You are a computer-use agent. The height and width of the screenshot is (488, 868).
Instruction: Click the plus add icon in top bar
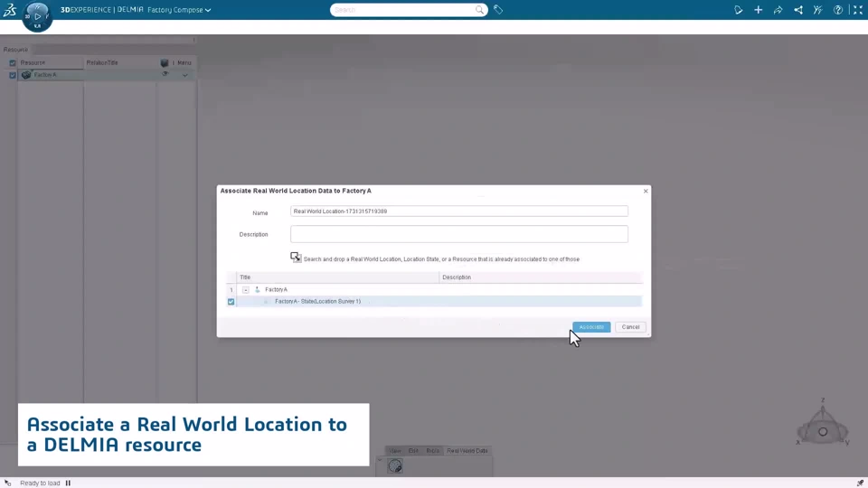tap(758, 10)
